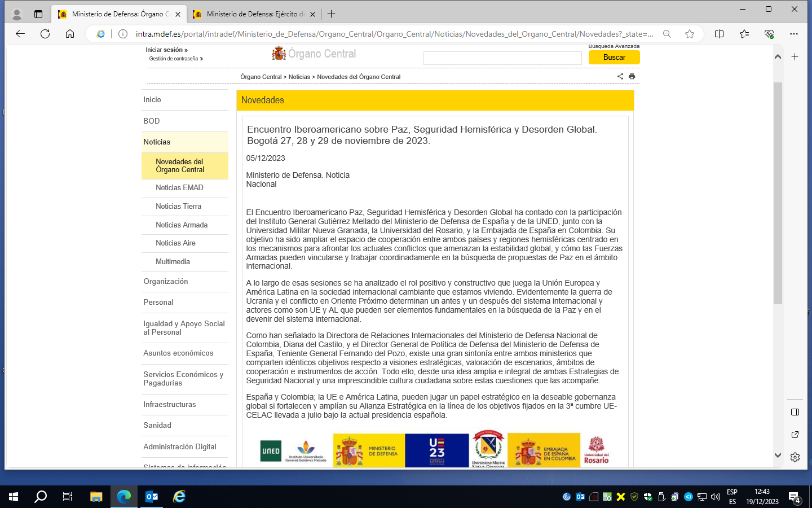Select Noticias in left menu

185,142
